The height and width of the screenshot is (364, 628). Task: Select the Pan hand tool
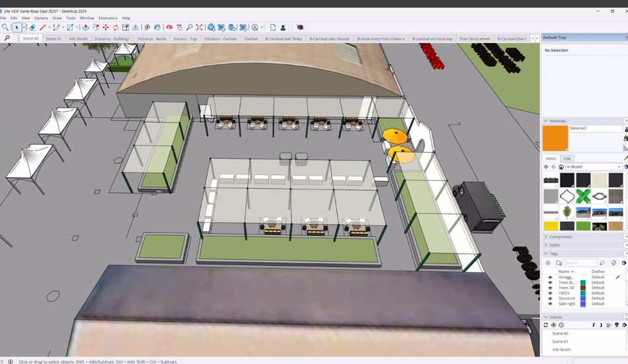[x=179, y=27]
